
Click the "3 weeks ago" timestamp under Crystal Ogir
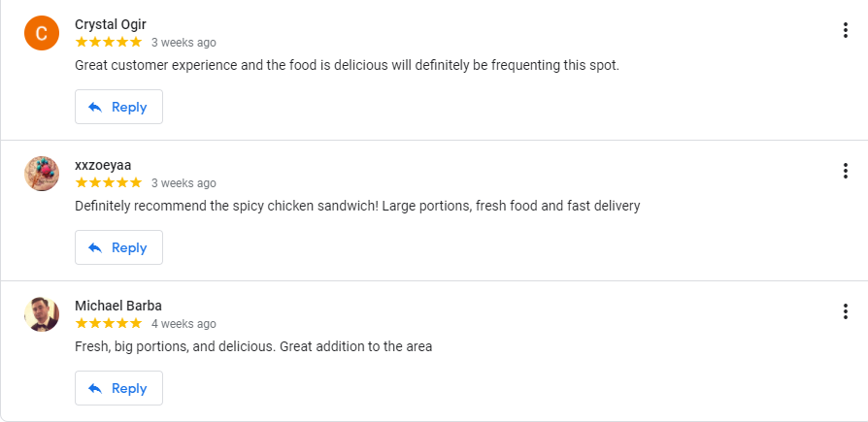click(184, 43)
